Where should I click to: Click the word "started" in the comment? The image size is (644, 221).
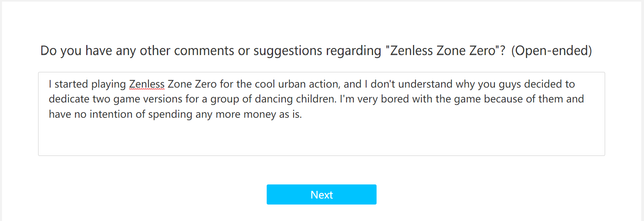point(71,84)
